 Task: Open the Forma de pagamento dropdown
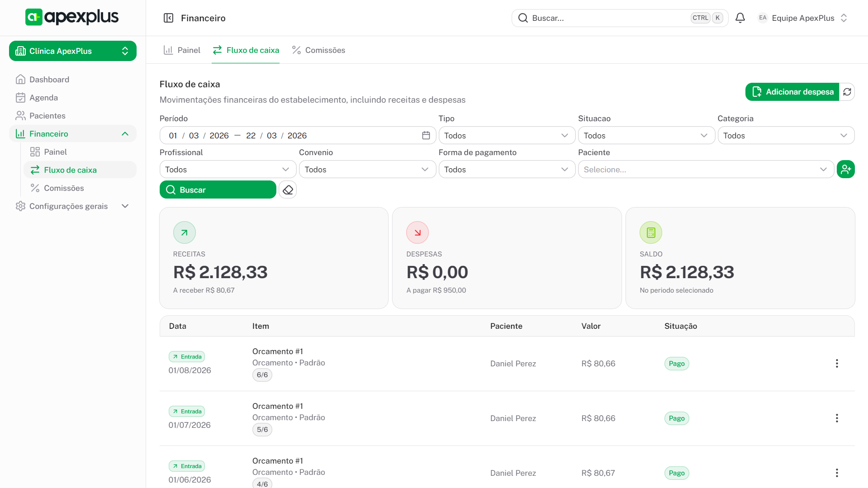[506, 170]
